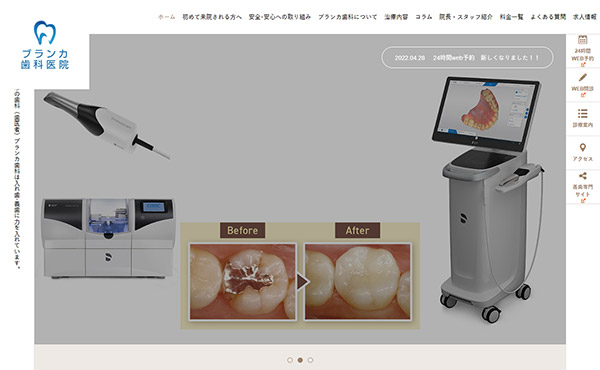The width and height of the screenshot is (600, 370).
Task: Open the 求人情報 menu item
Action: pos(584,17)
